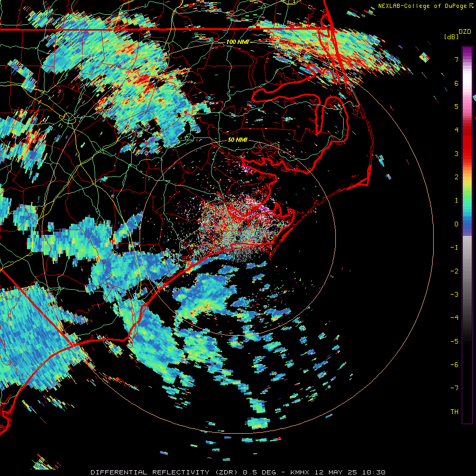Click the TH threshold label on the scale

point(454,412)
